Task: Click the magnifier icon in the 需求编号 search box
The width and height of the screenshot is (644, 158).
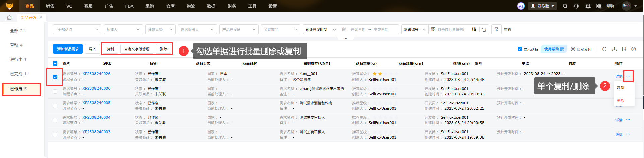Action: pyautogui.click(x=484, y=30)
